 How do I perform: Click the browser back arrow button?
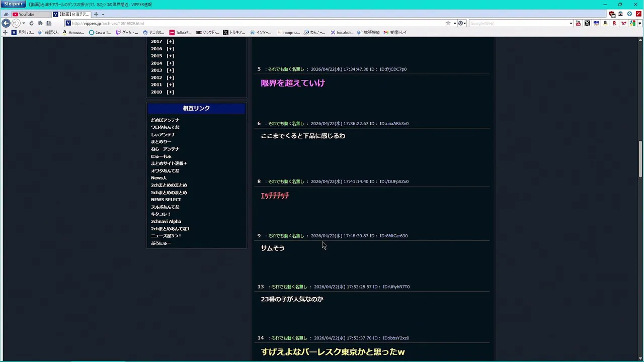(6, 23)
